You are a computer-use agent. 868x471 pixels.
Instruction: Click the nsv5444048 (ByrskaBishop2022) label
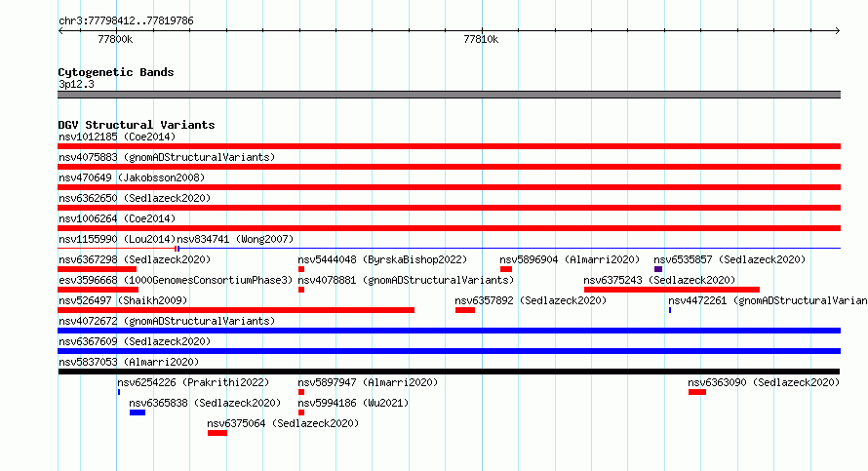pyautogui.click(x=382, y=259)
